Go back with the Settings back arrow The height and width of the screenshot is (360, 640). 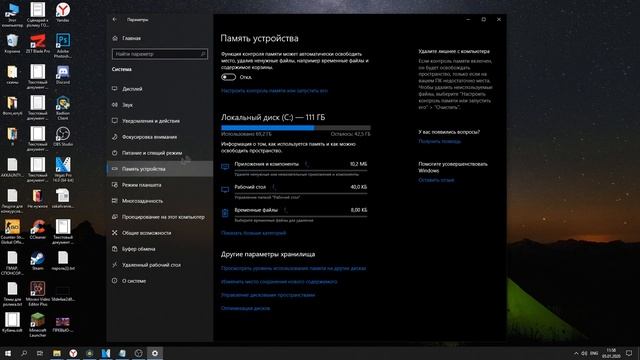(x=115, y=19)
